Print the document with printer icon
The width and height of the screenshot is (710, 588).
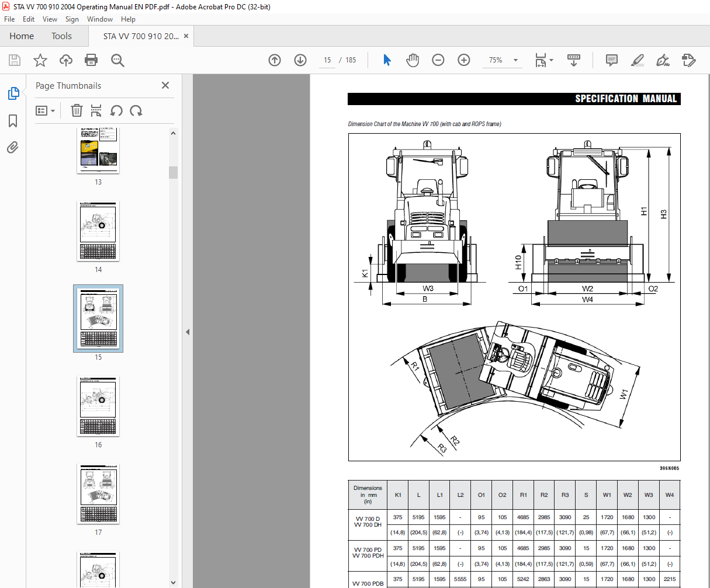[91, 60]
